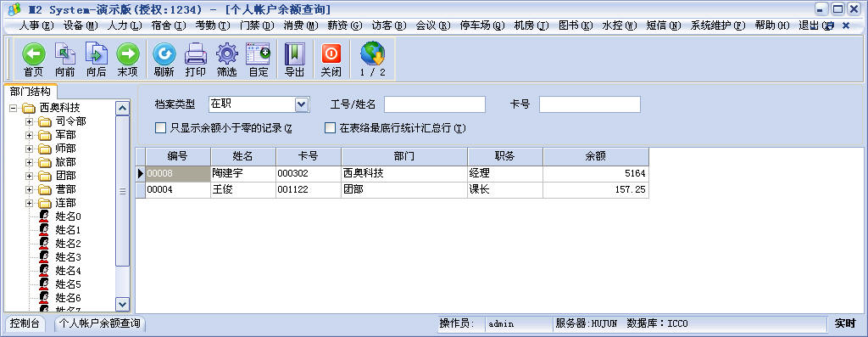Click the 实时 status bar indicator
868x337 pixels.
(x=845, y=323)
